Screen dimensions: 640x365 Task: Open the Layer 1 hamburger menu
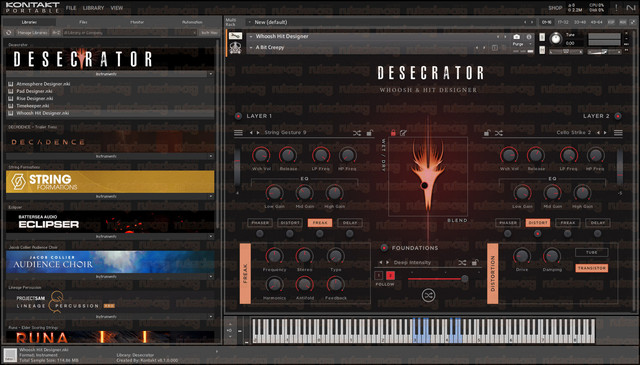238,133
